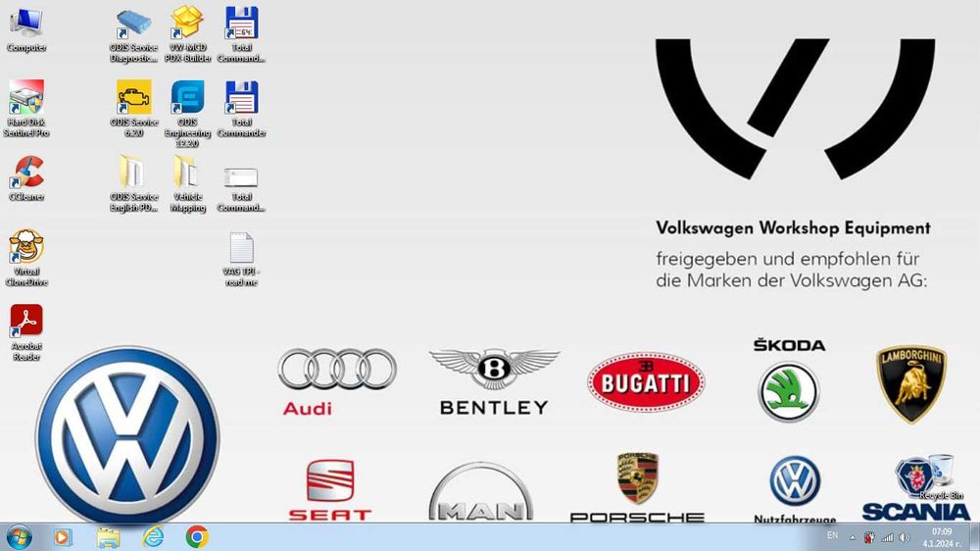The height and width of the screenshot is (551, 980).
Task: Click Show Desktop strip beside clock
Action: 974,537
